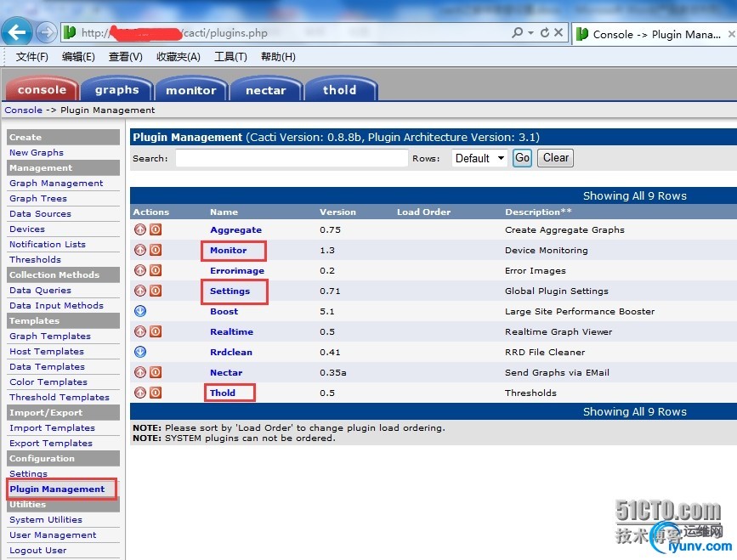
Task: Disable the Monitor plugin using its power icon
Action: click(156, 250)
